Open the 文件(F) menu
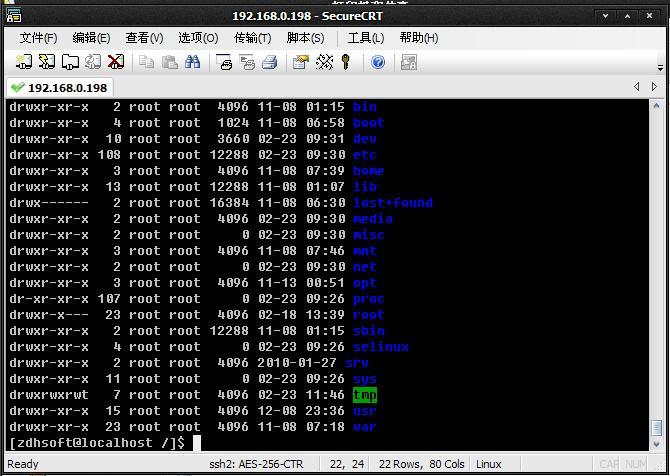Image resolution: width=670 pixels, height=476 pixels. 38,38
